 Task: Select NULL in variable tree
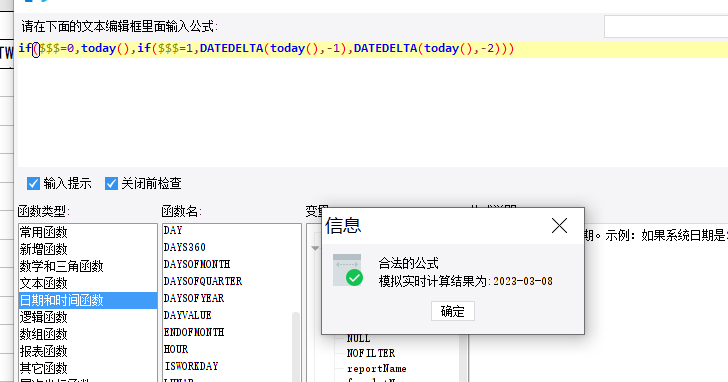pyautogui.click(x=358, y=338)
